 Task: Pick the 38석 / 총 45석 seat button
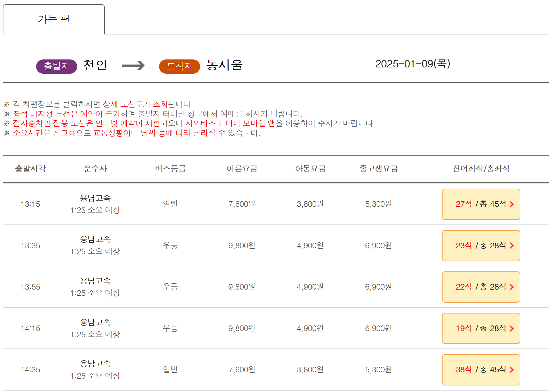[x=480, y=370]
